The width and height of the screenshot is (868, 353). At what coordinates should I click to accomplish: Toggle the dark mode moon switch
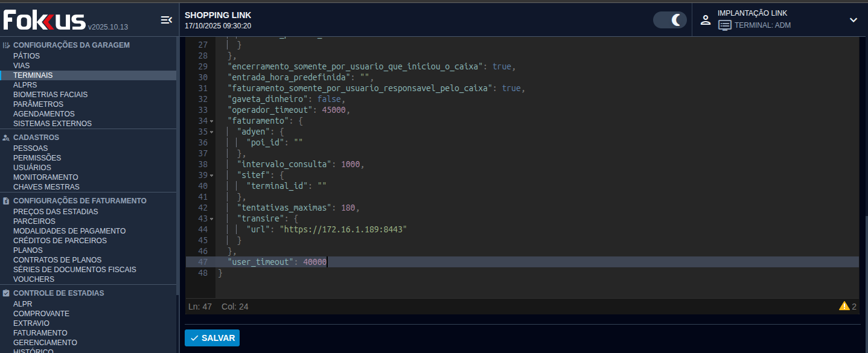[x=670, y=20]
